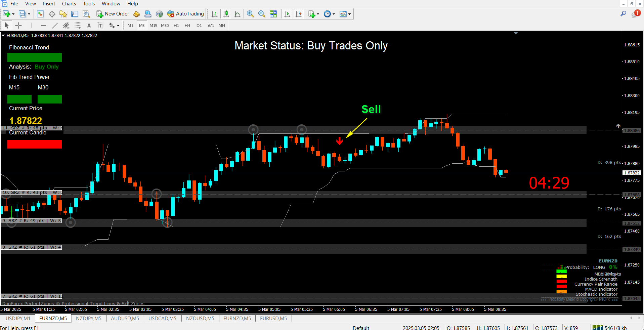Viewport: 644px width, 330px height.
Task: Switch timeframe to H1
Action: tap(176, 25)
